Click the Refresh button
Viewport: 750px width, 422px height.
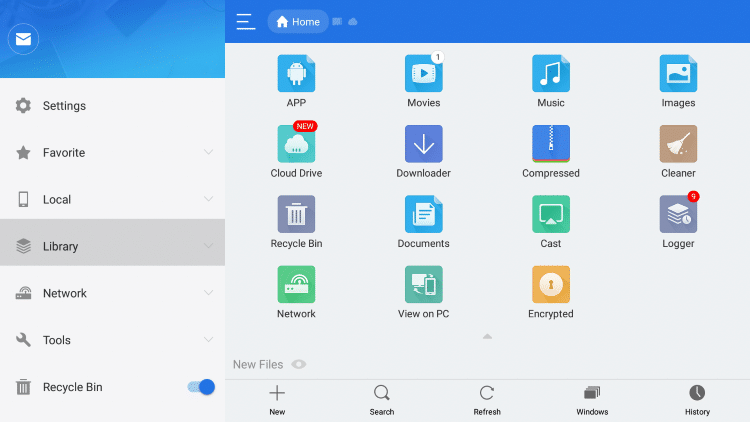[487, 399]
